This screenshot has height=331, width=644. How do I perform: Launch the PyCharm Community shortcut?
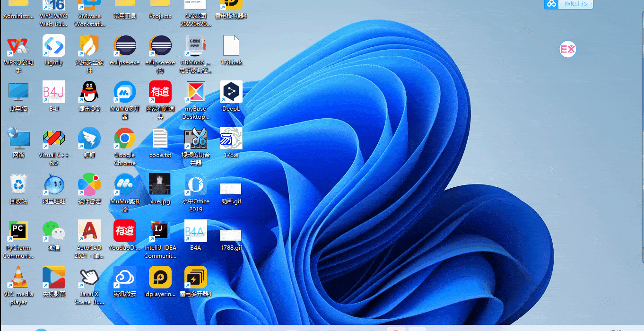pyautogui.click(x=18, y=231)
